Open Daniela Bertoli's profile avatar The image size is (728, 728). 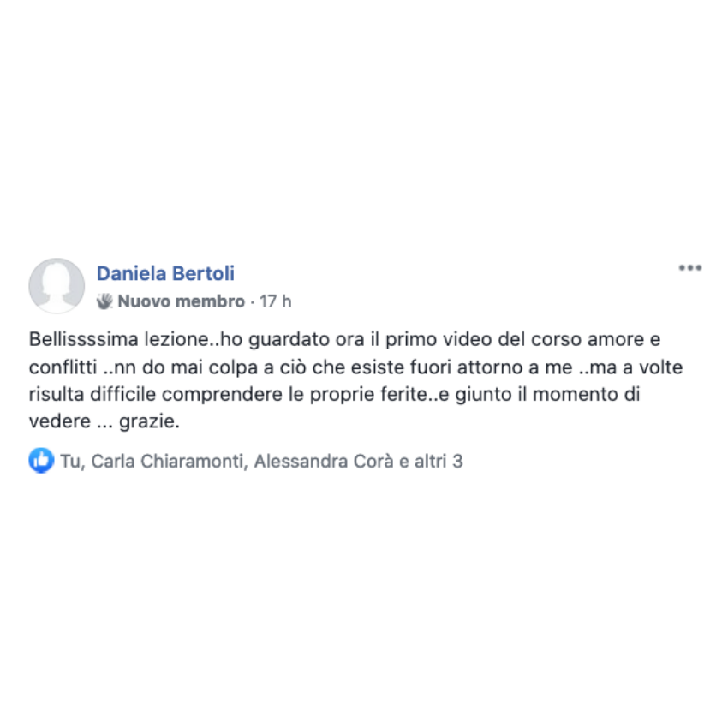[x=57, y=285]
